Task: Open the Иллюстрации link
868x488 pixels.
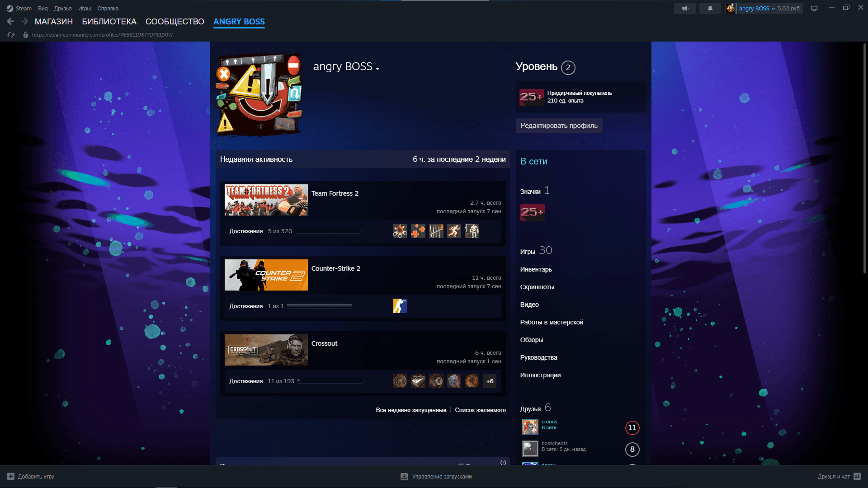Action: coord(540,375)
